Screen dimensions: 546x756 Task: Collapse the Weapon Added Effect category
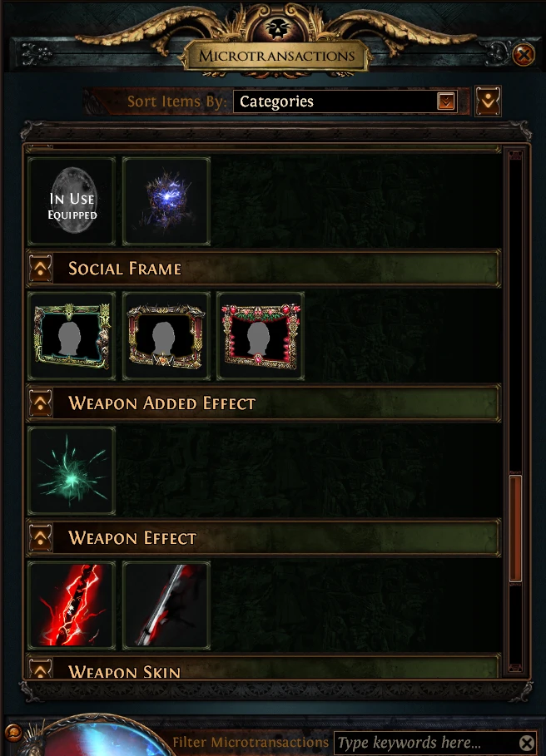click(41, 403)
